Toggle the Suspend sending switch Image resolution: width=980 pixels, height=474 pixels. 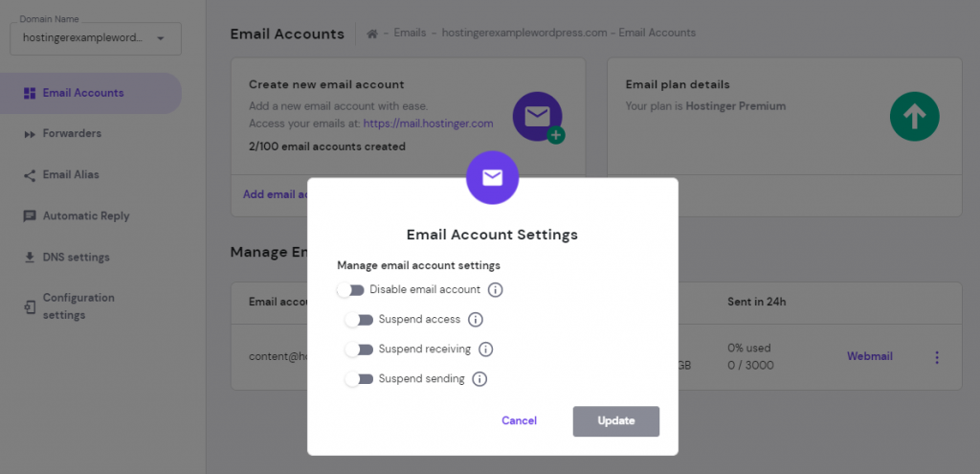(x=359, y=379)
